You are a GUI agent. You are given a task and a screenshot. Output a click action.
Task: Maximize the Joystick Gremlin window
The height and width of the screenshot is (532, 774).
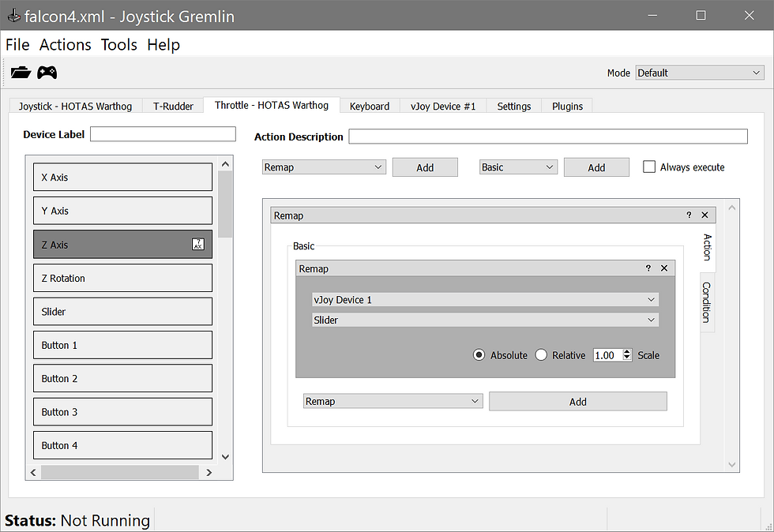tap(701, 15)
